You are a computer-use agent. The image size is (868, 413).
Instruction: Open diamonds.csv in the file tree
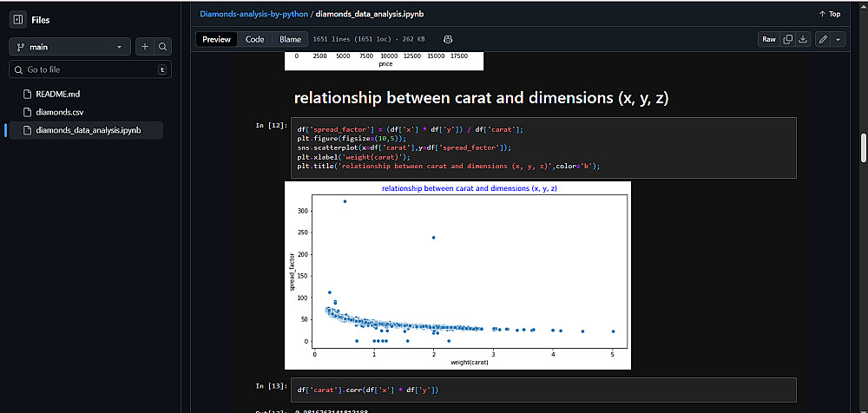(x=60, y=112)
